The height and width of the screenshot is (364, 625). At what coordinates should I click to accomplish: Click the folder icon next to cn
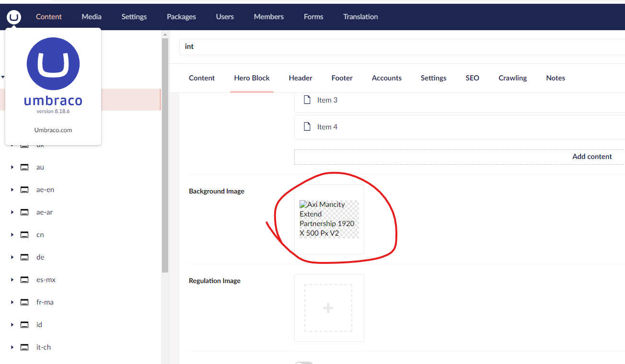[x=24, y=234]
